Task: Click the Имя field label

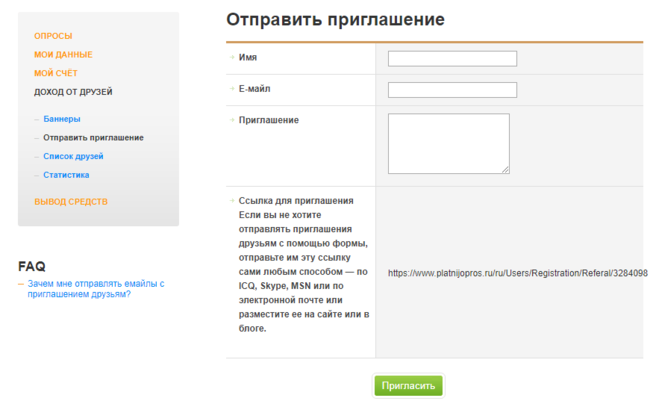Action: [x=248, y=57]
